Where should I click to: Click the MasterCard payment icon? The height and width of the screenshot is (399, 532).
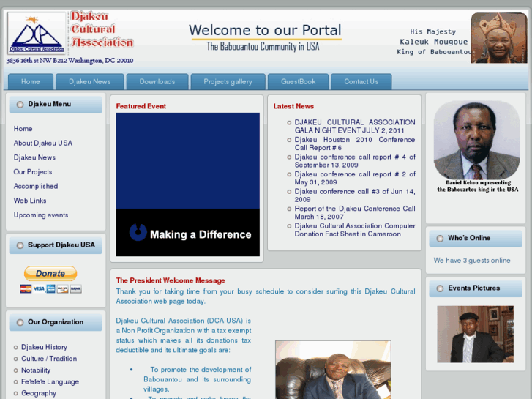coord(26,289)
